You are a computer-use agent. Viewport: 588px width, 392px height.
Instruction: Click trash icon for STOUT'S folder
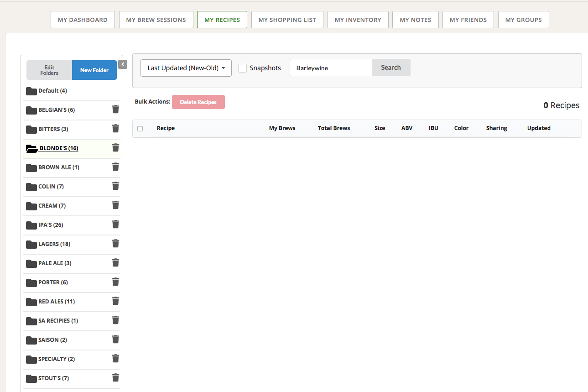(115, 378)
